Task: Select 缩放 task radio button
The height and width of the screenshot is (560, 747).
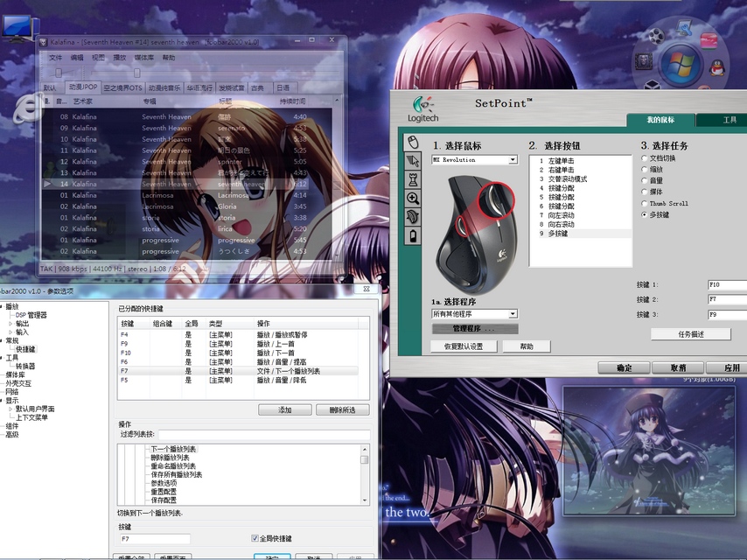Action: click(645, 170)
